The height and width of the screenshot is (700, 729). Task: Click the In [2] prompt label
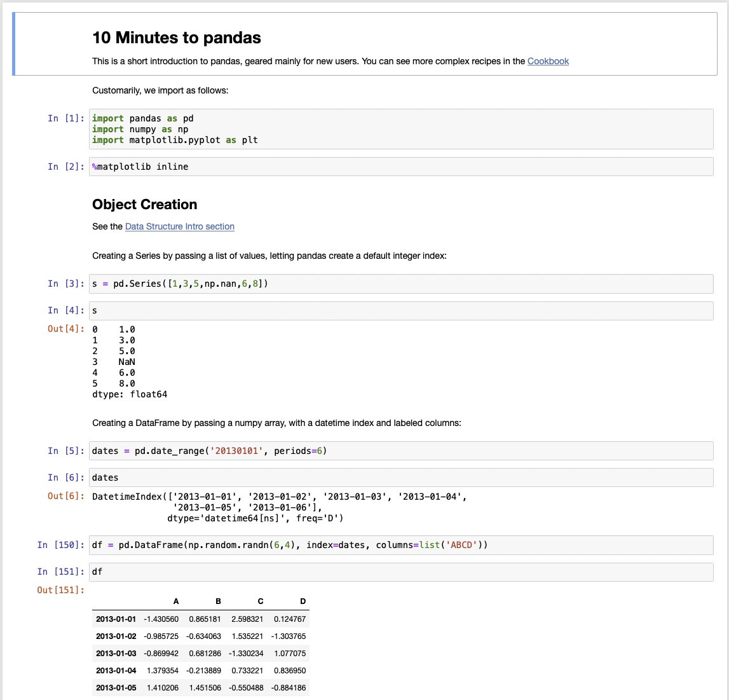click(x=65, y=167)
